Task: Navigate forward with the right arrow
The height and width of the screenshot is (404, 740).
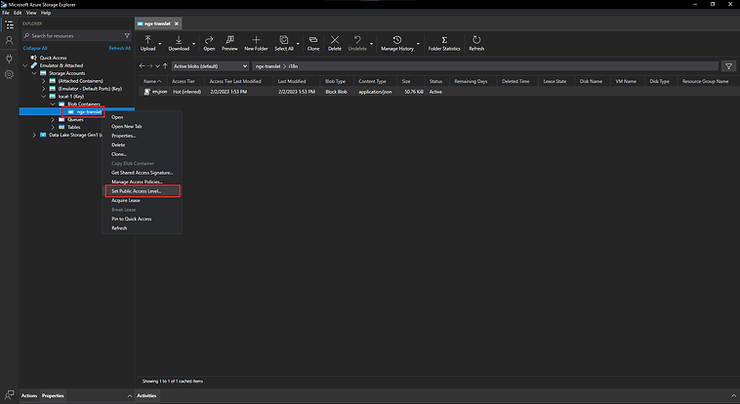Action: [x=150, y=66]
